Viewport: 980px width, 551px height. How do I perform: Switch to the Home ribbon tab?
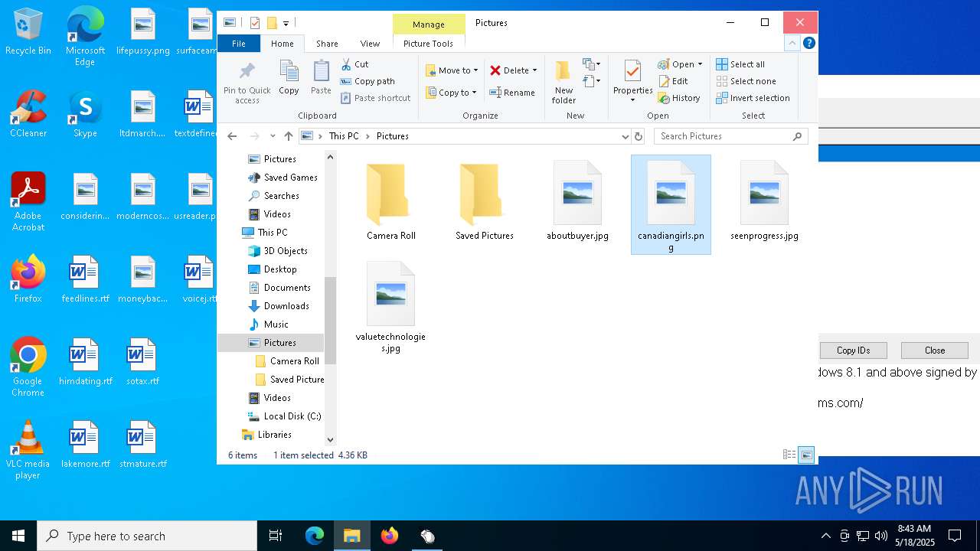click(282, 44)
